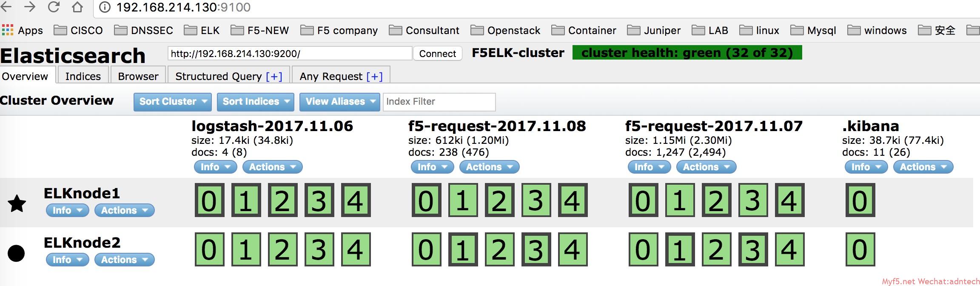The width and height of the screenshot is (980, 286).
Task: Select .kibana shard 0 on ELKnode2
Action: point(860,249)
